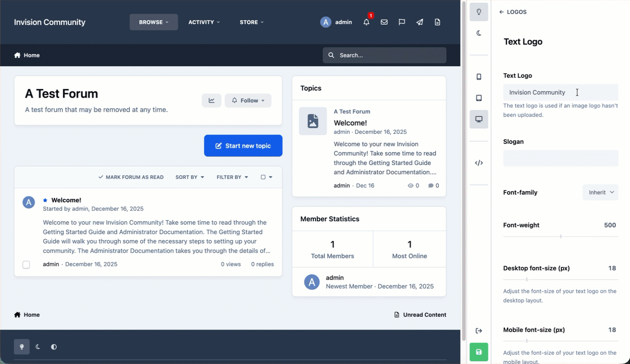Tick the Welcome! topic checkbox

point(26,265)
